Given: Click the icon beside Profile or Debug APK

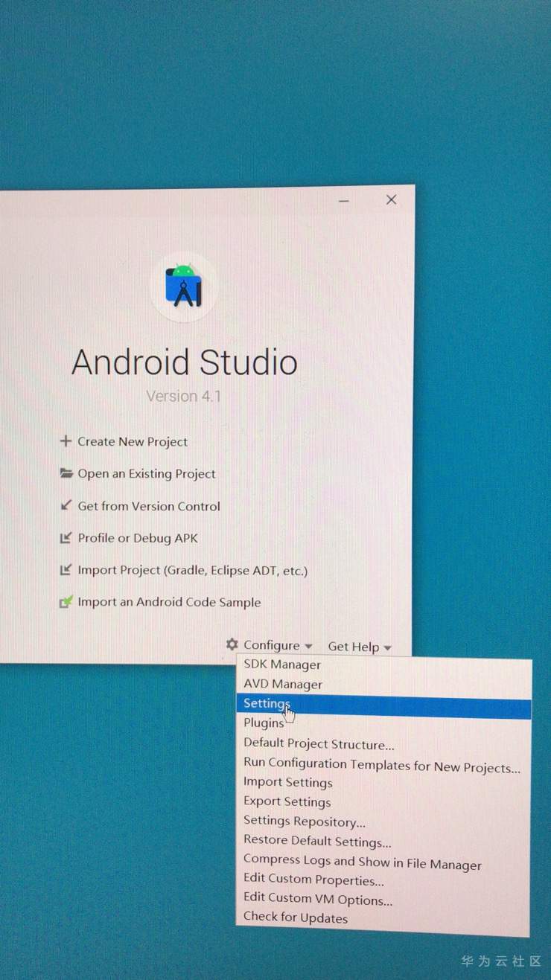Looking at the screenshot, I should [x=66, y=538].
